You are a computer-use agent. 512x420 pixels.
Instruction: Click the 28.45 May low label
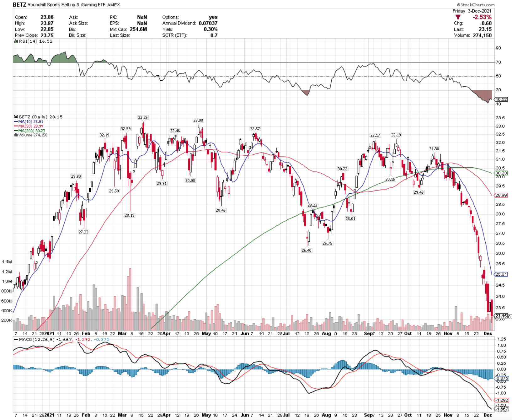[x=221, y=210]
